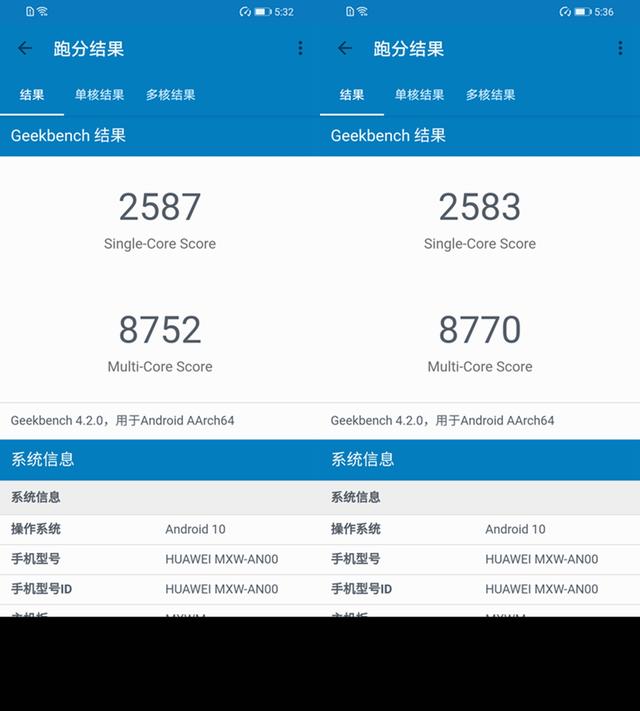Switch to 单核结果 tab on left screen
Viewport: 640px width, 711px height.
(99, 95)
